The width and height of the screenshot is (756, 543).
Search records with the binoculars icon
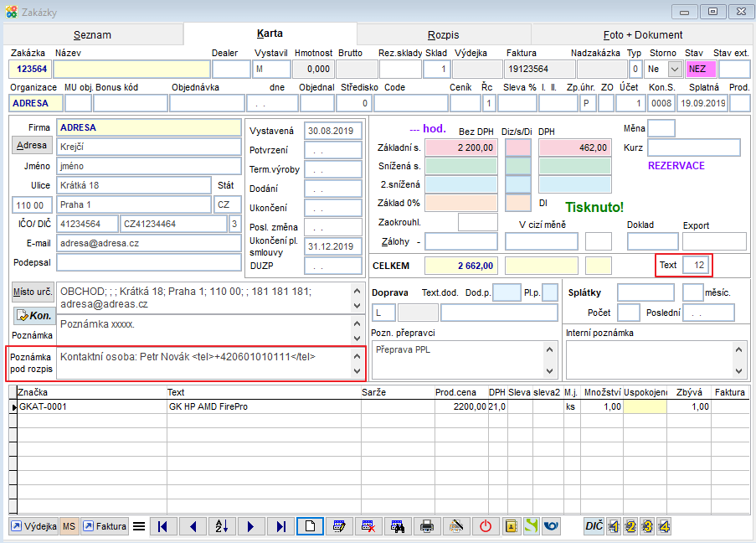point(398,526)
